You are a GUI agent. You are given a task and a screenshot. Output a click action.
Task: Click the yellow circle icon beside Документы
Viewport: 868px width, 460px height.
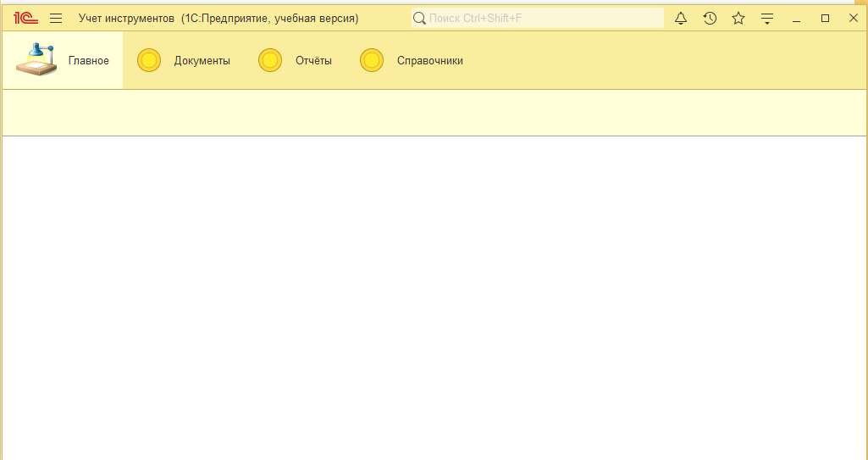coord(149,60)
